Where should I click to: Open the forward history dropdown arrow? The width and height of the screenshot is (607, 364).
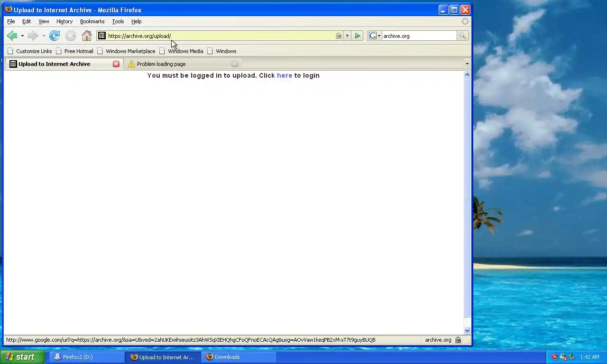[x=44, y=36]
